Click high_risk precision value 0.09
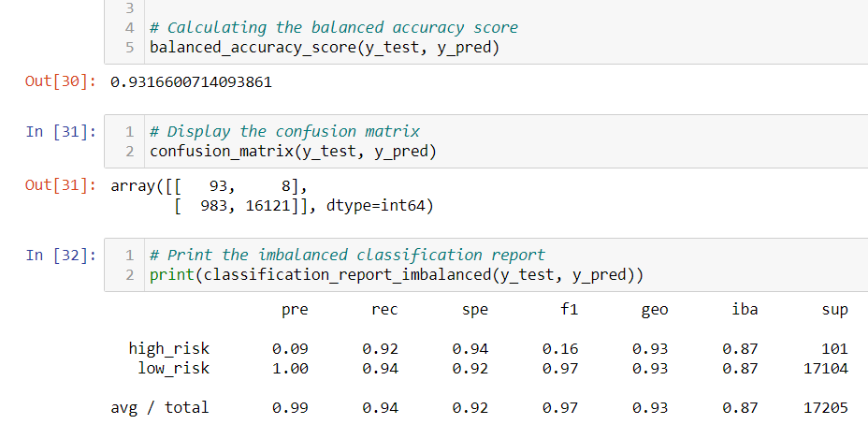 coord(290,349)
